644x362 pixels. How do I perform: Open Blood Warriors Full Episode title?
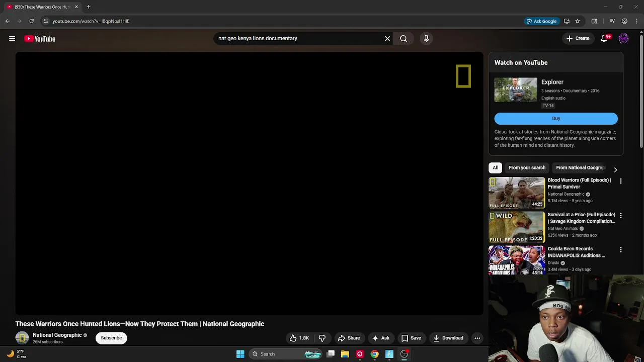point(579,183)
